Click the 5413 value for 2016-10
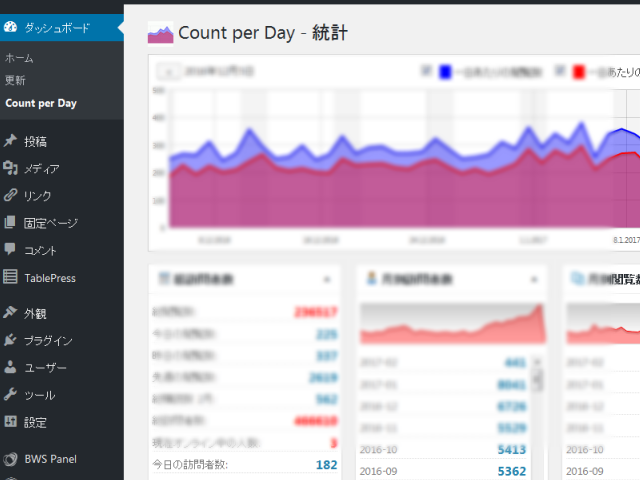 [x=512, y=449]
